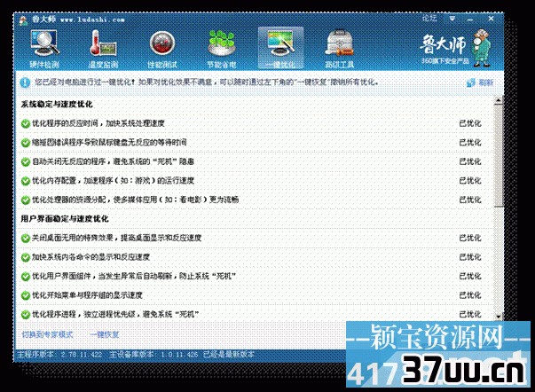This screenshot has width=535, height=392.
Task: Click the 刷新 refresh link text
Action: click(486, 82)
